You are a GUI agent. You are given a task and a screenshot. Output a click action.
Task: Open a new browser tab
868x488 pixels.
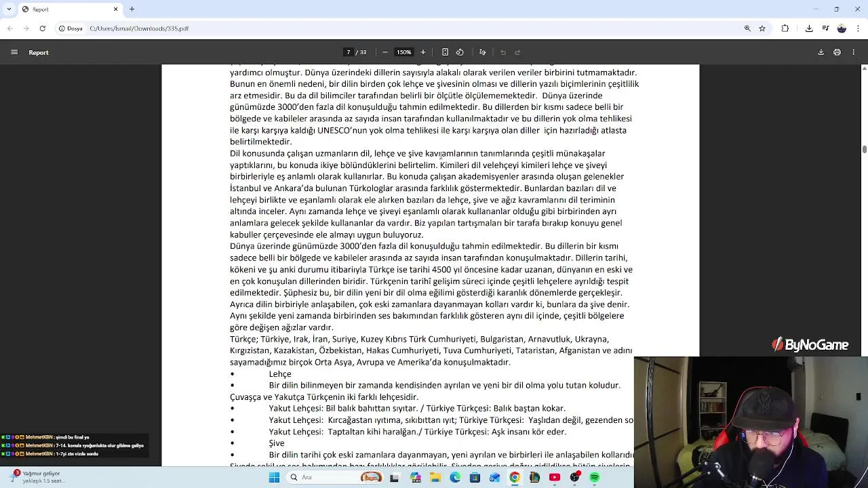tap(132, 9)
